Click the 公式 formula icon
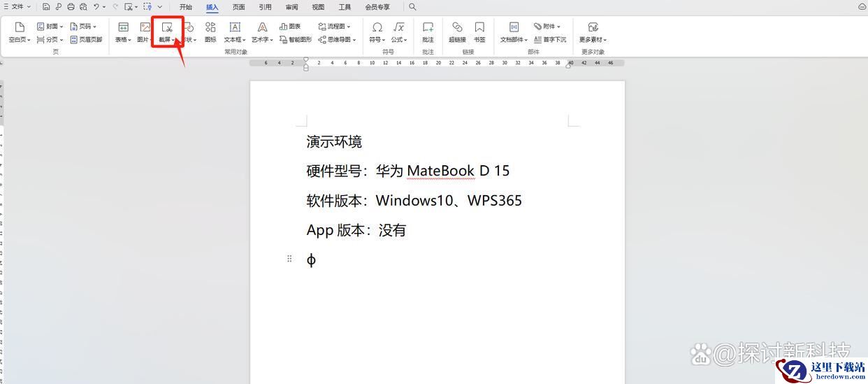The width and height of the screenshot is (868, 384). (398, 27)
